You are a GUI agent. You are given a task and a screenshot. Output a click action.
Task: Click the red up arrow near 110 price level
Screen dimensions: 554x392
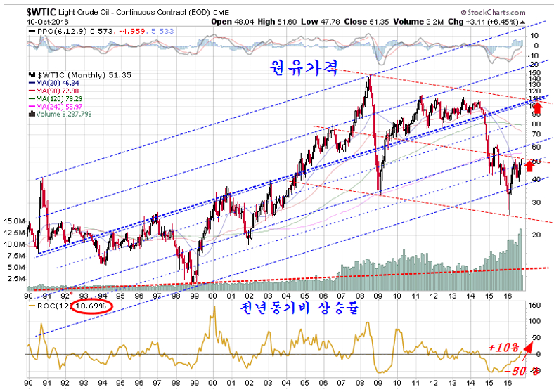[538, 107]
